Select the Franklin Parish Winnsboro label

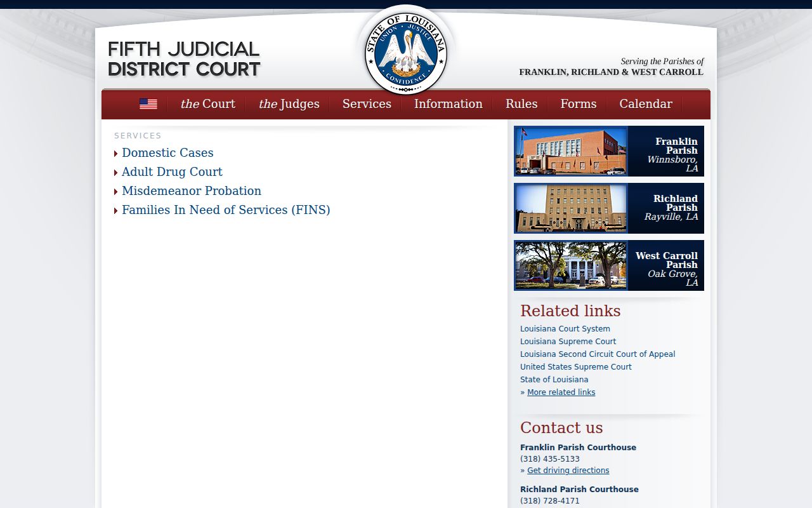(672, 155)
